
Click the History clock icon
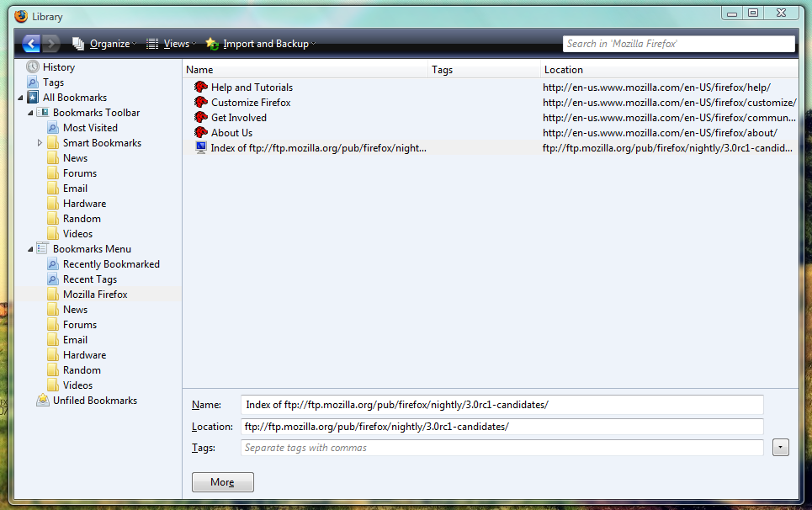click(x=33, y=66)
